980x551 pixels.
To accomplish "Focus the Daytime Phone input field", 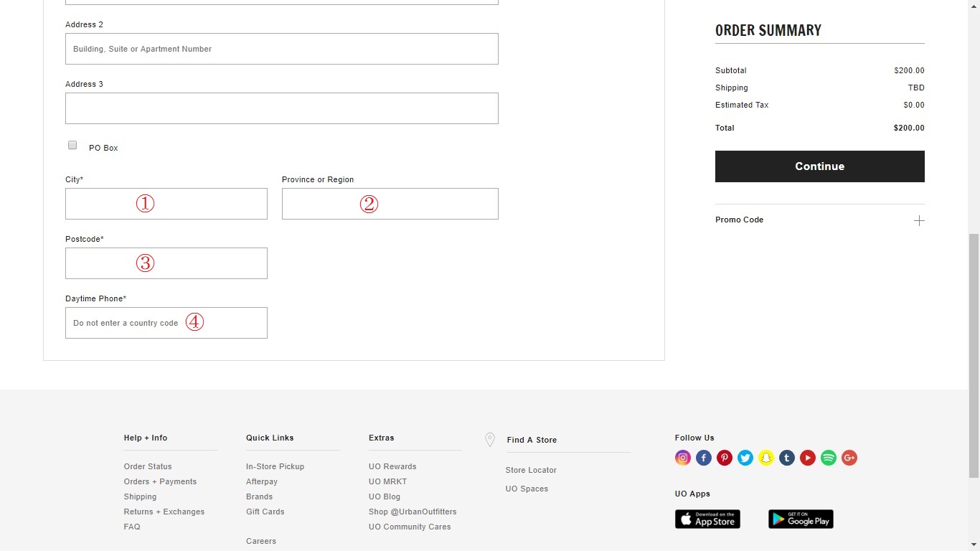I will [166, 323].
